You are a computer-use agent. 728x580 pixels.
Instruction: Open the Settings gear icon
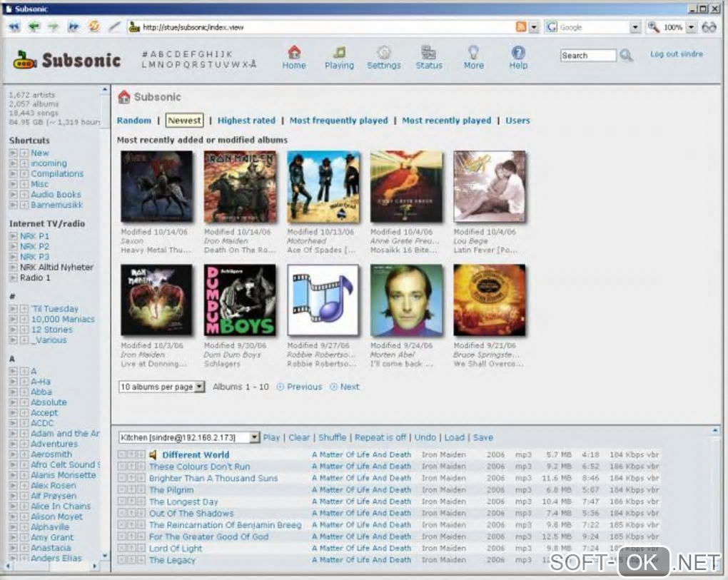click(383, 52)
